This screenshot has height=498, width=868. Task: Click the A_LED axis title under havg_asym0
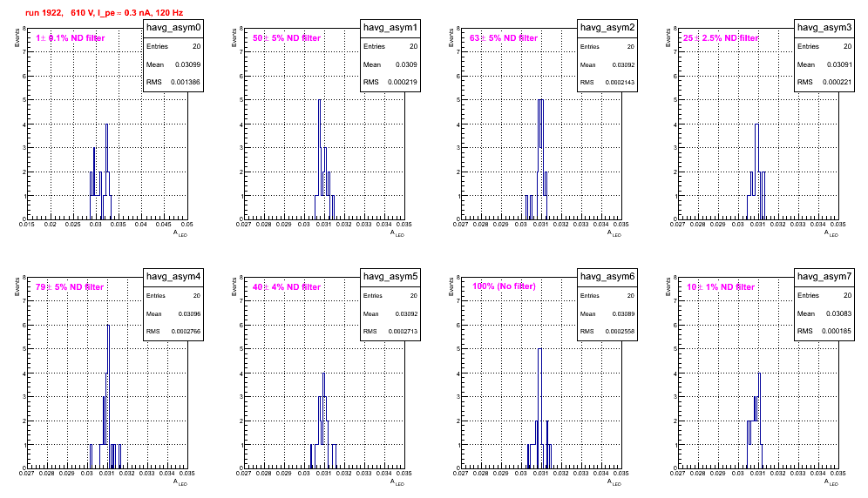(x=180, y=233)
